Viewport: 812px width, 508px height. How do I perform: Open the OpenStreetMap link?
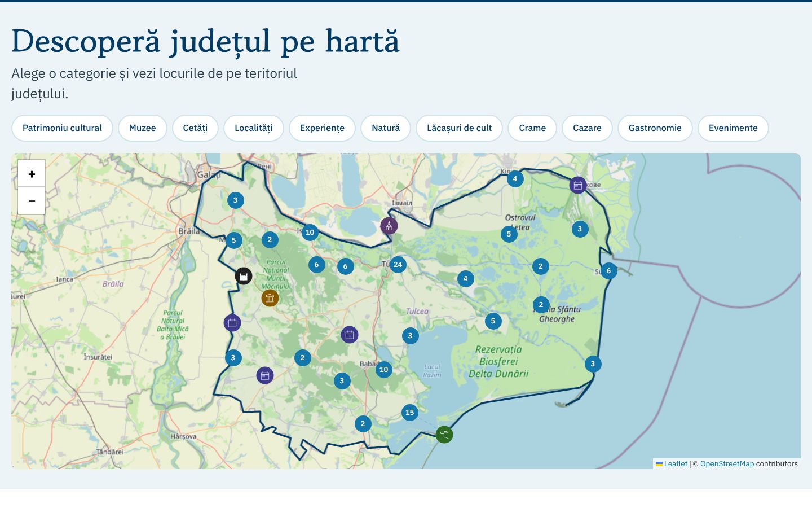(x=727, y=464)
